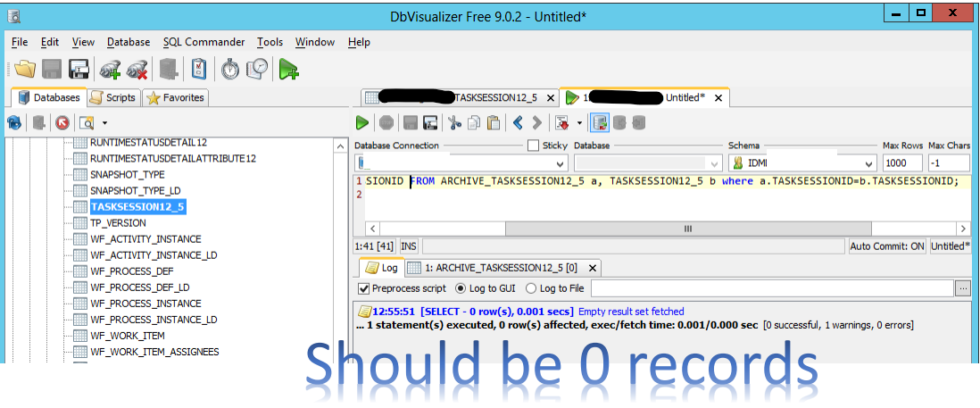Create a new SQL Commander tab
Image resolution: width=980 pixels, height=408 pixels.
(x=288, y=69)
